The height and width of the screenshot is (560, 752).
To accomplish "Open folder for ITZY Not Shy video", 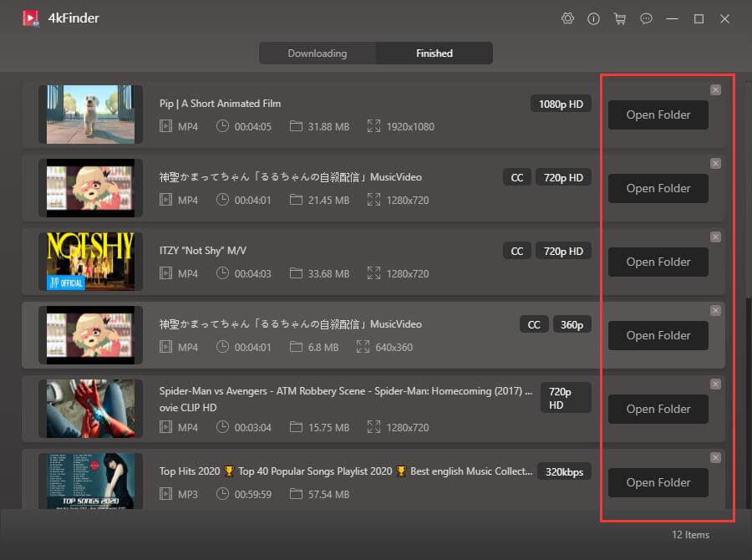I will tap(658, 262).
